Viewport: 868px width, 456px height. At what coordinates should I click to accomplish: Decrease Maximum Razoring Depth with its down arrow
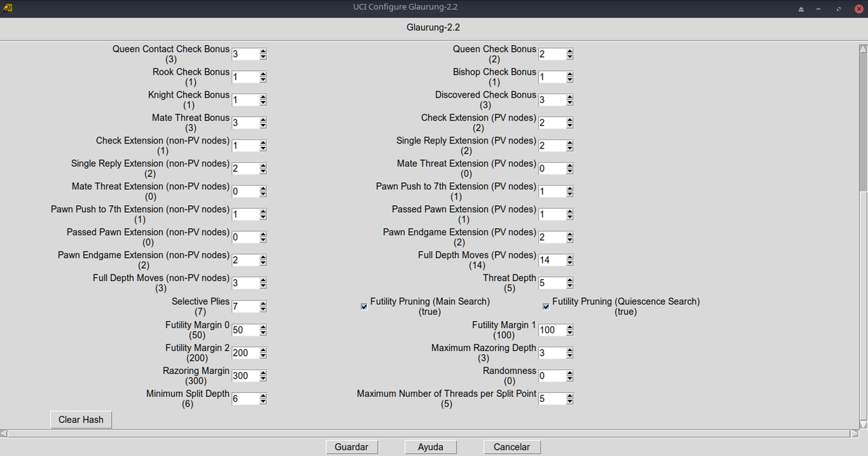tap(570, 356)
